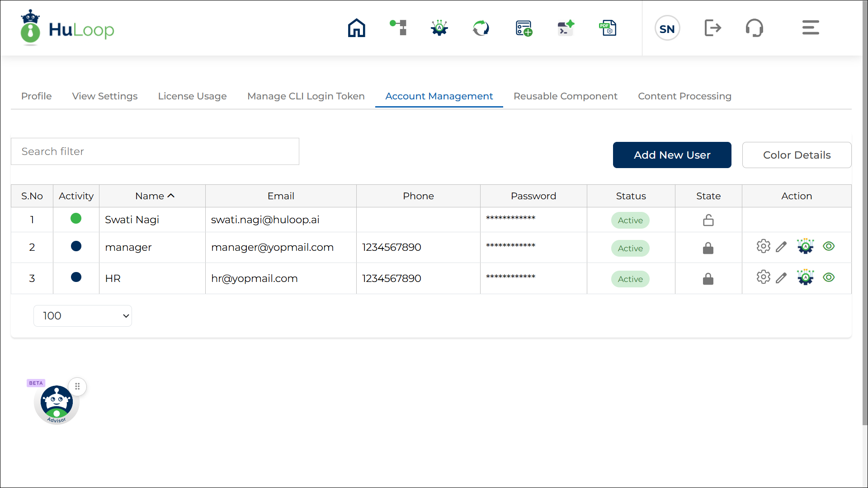Click the logout arrow icon
Image resolution: width=868 pixels, height=488 pixels.
point(712,28)
